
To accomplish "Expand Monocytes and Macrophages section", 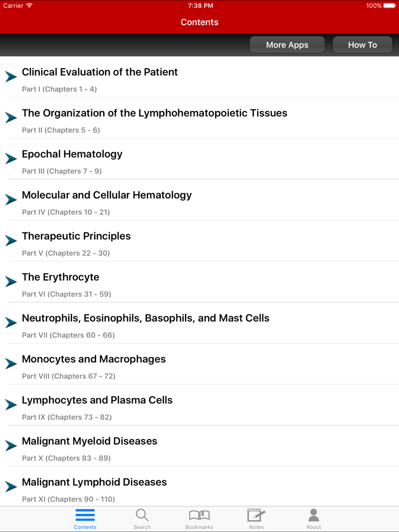I will coord(199,364).
